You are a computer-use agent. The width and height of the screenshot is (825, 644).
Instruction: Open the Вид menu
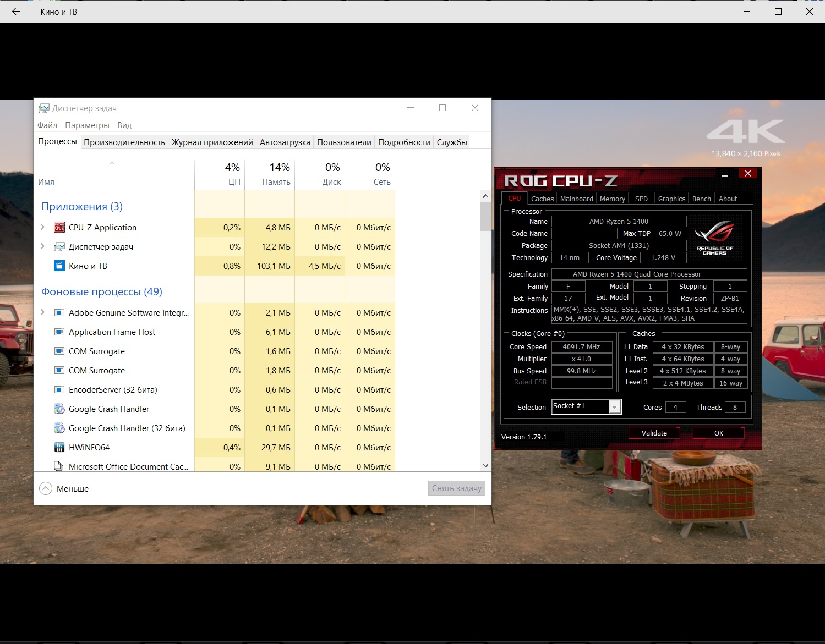coord(124,125)
